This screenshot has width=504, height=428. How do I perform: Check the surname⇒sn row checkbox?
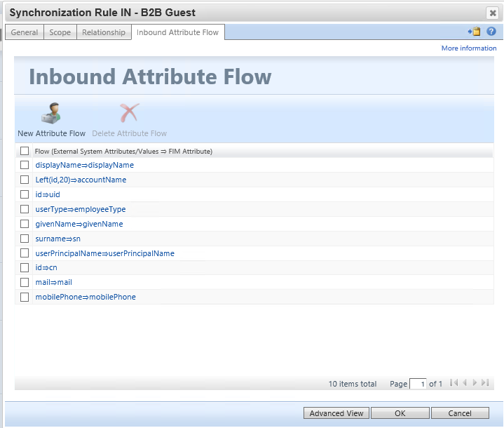25,239
